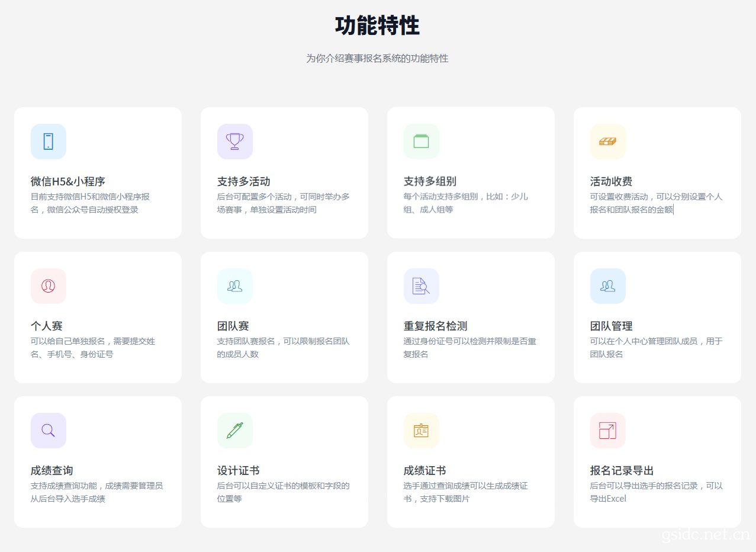This screenshot has height=552, width=756.
Task: Click the 重复报名检测 card title
Action: 436,326
